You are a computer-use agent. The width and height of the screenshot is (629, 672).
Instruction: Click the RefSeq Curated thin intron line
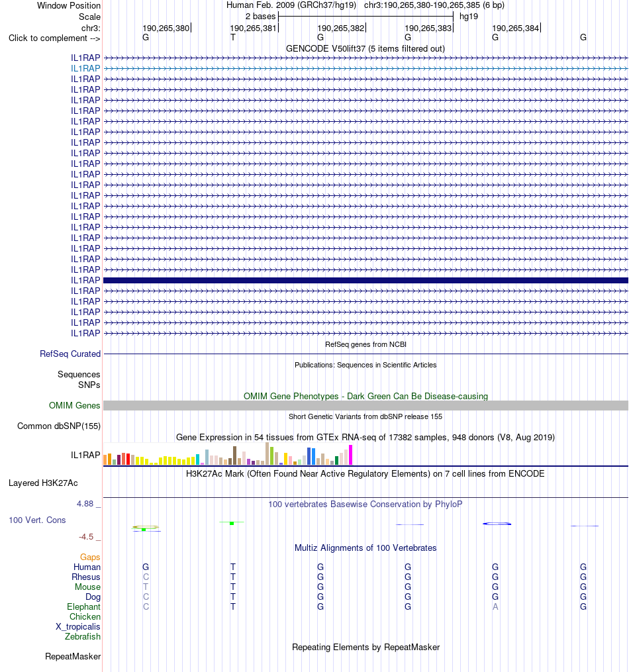365,354
